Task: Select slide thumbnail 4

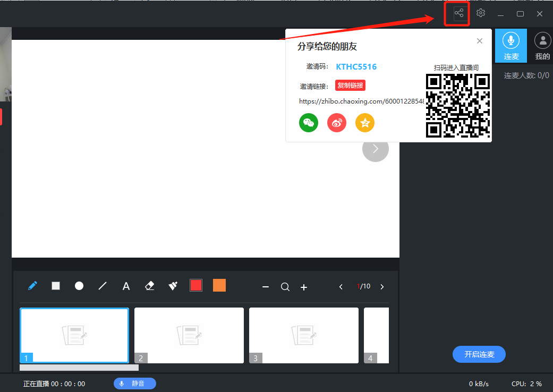Action: pyautogui.click(x=376, y=335)
